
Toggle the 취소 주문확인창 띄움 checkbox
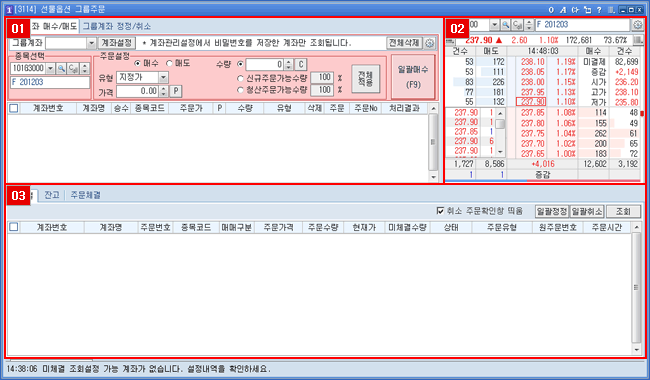[x=440, y=211]
